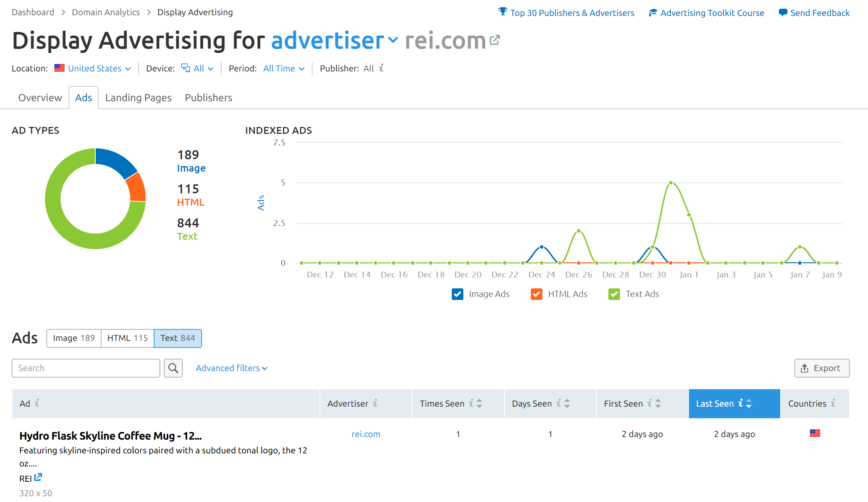This screenshot has height=502, width=868.
Task: Click the rei.com advertiser link
Action: (x=365, y=433)
